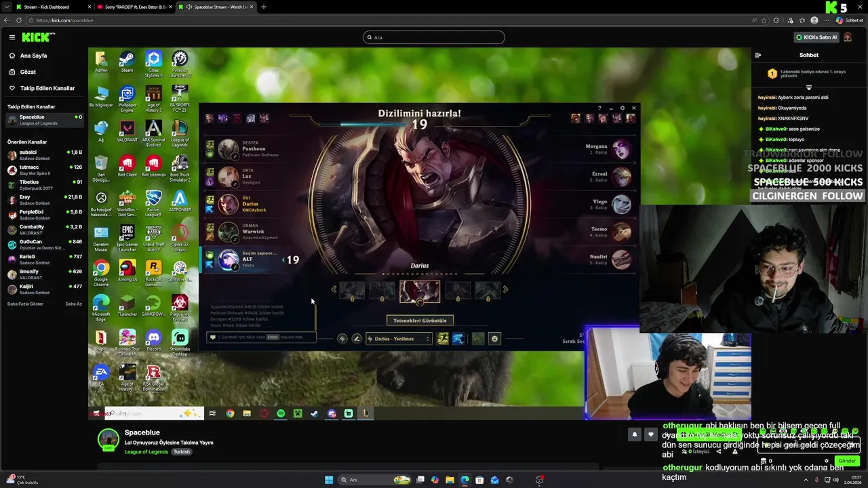
Task: Switch to Sorry "PARODİ" browser tab
Action: pyautogui.click(x=134, y=7)
